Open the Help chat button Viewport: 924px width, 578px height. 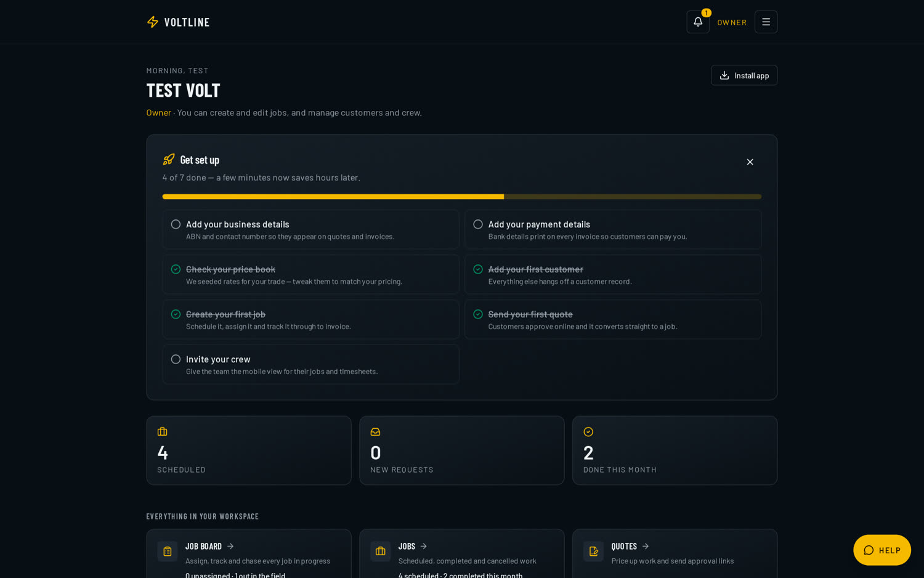coord(881,550)
